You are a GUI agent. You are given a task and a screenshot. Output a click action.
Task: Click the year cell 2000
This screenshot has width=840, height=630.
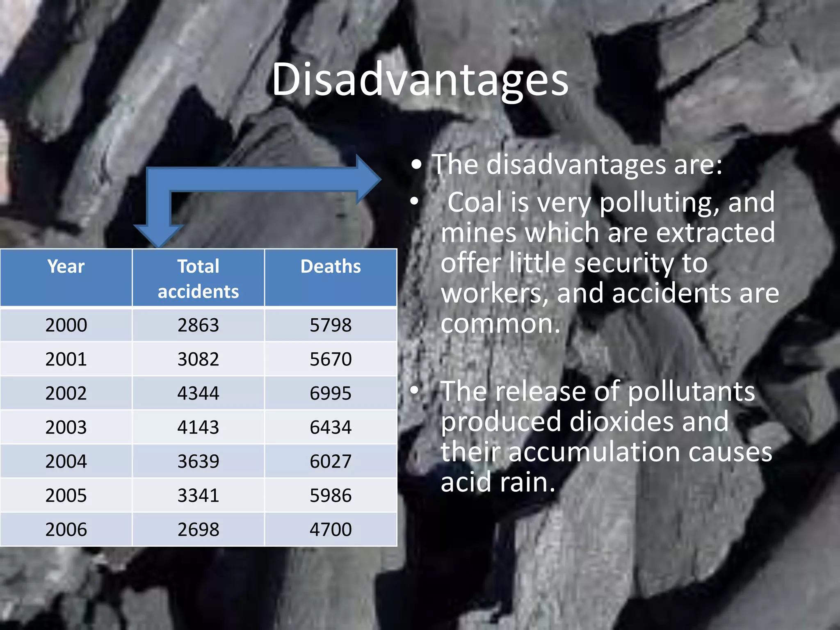66,325
